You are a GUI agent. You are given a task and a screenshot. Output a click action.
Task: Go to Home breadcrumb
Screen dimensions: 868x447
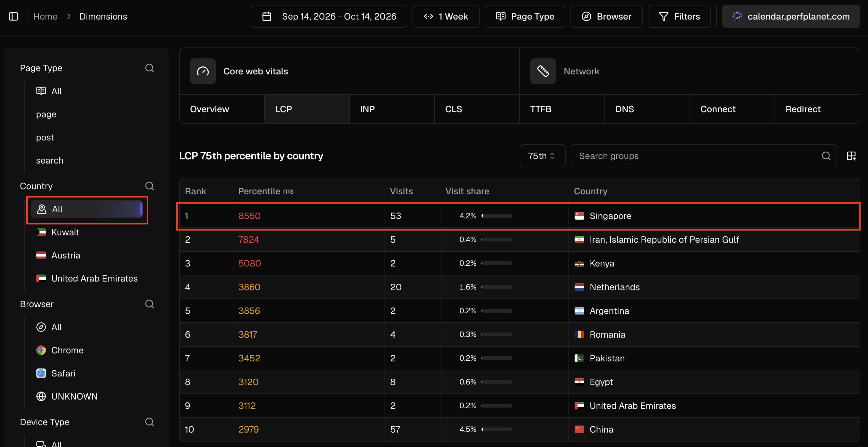tap(46, 16)
